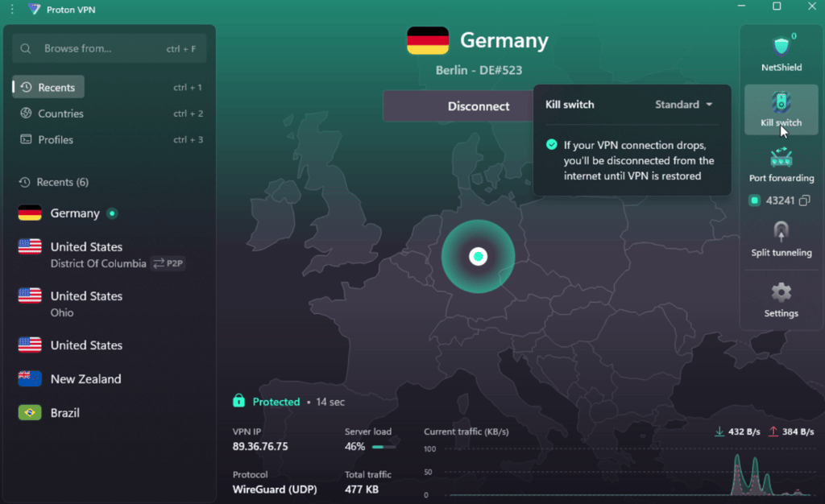Click the Kill switch description text

click(x=639, y=160)
